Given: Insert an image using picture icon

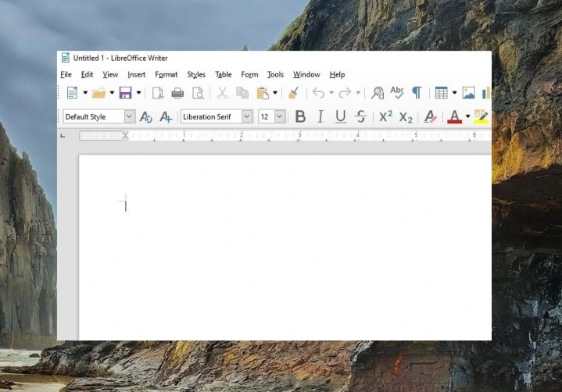Looking at the screenshot, I should click(x=468, y=93).
